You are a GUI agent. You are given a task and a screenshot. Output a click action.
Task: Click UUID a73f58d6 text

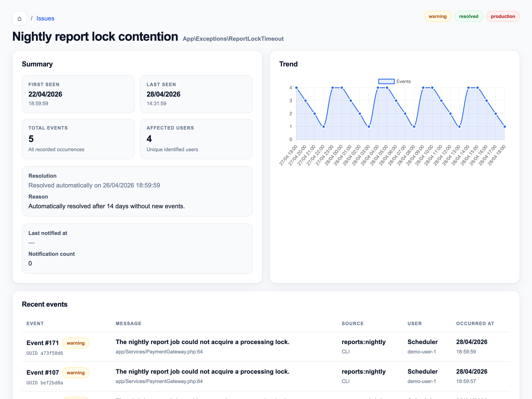(x=45, y=353)
